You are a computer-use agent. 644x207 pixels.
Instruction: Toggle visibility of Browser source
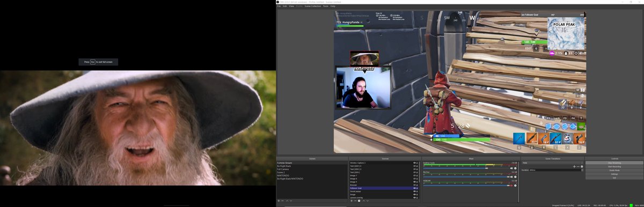pos(414,185)
